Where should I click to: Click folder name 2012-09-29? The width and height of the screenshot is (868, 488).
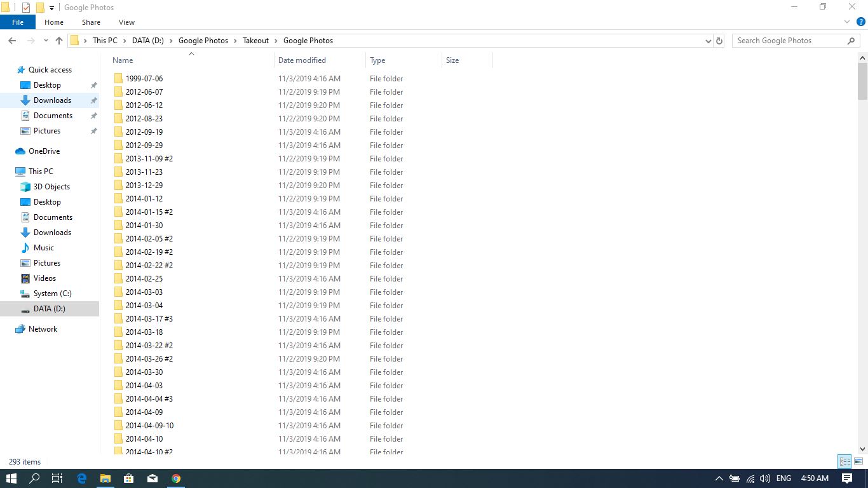point(144,146)
